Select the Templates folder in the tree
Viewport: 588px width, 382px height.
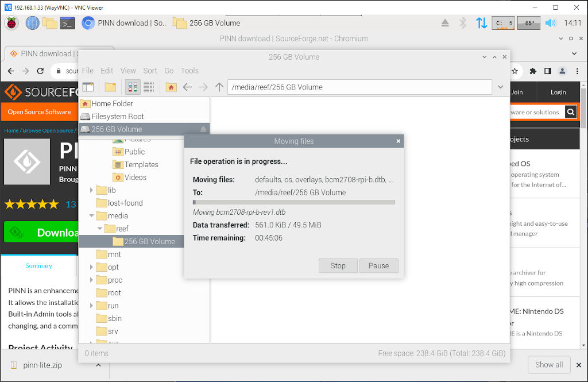[x=136, y=164]
